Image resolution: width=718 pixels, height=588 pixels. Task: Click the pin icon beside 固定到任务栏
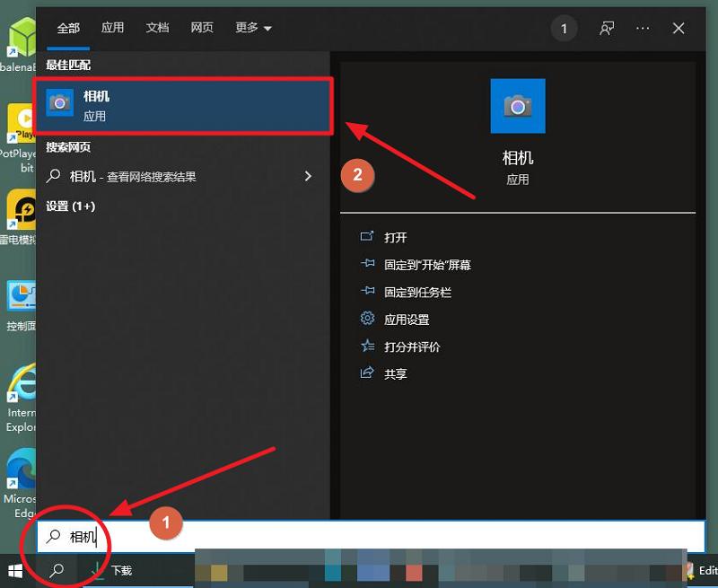click(367, 290)
